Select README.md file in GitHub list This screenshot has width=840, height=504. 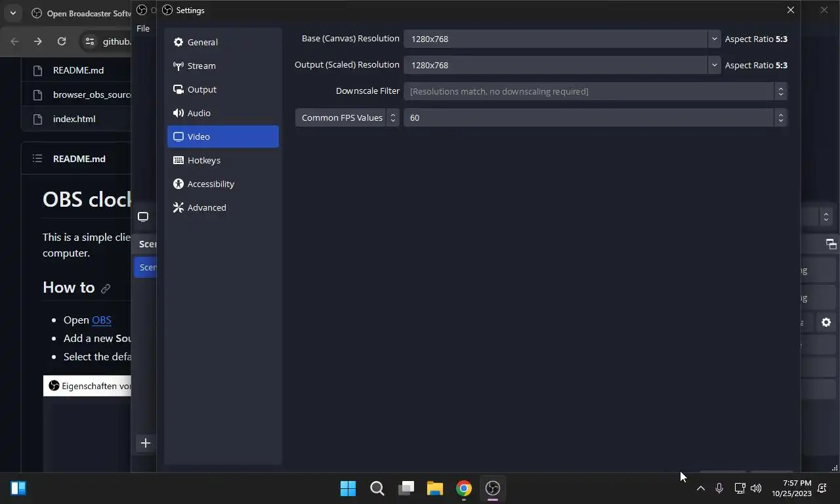coord(78,70)
